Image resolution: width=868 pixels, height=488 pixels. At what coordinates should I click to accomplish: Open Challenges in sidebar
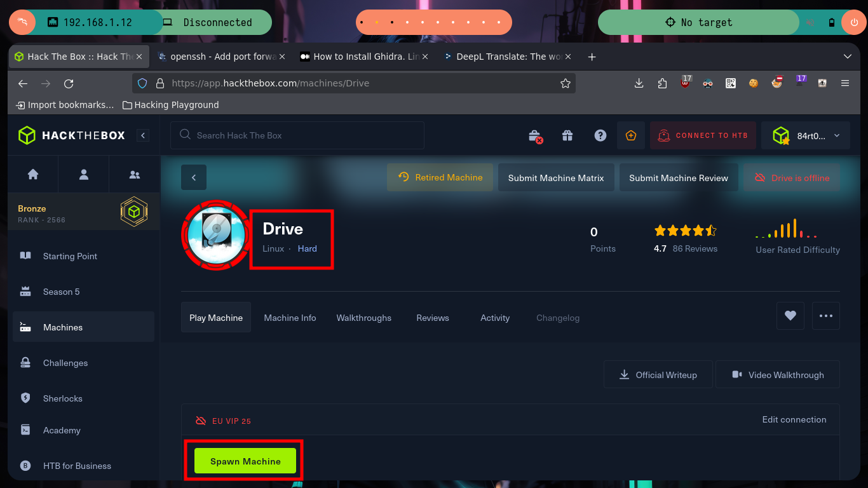pos(83,363)
